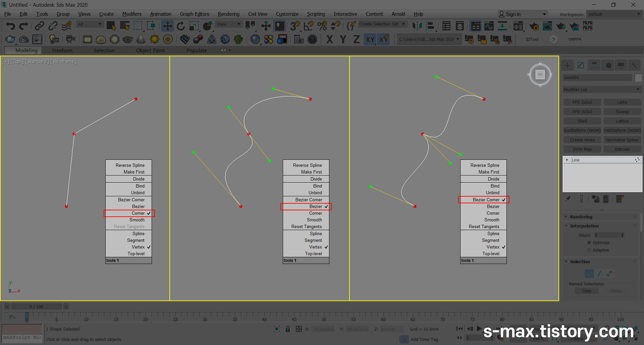Screen dimensions: 644x345
Task: Enable the Adaptive checkbox
Action: tap(589, 250)
